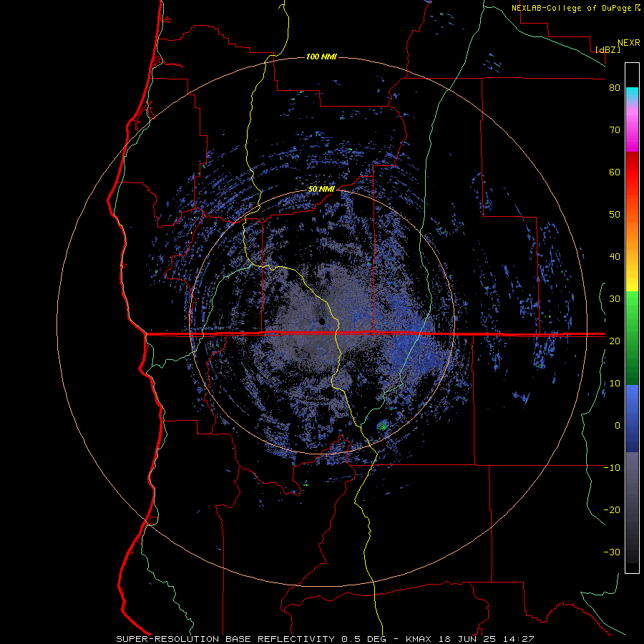This screenshot has height=644, width=644.
Task: Click the KMAX station ID in the caption
Action: coord(421,639)
